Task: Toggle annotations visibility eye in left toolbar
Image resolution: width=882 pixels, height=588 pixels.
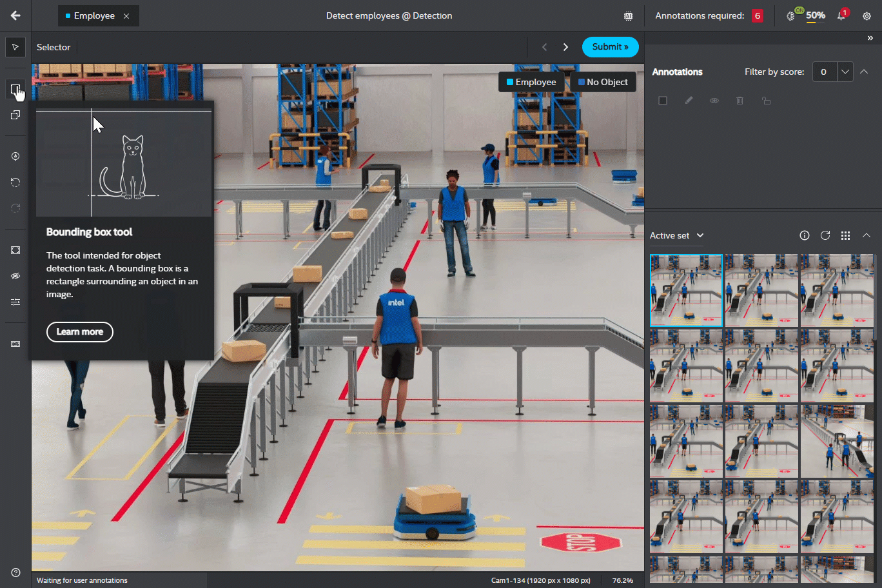Action: tap(15, 276)
